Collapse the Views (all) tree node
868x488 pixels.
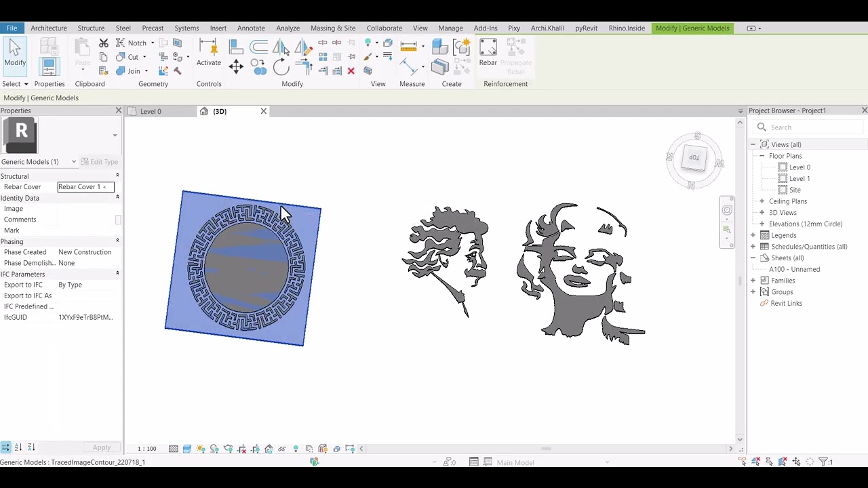tap(753, 144)
